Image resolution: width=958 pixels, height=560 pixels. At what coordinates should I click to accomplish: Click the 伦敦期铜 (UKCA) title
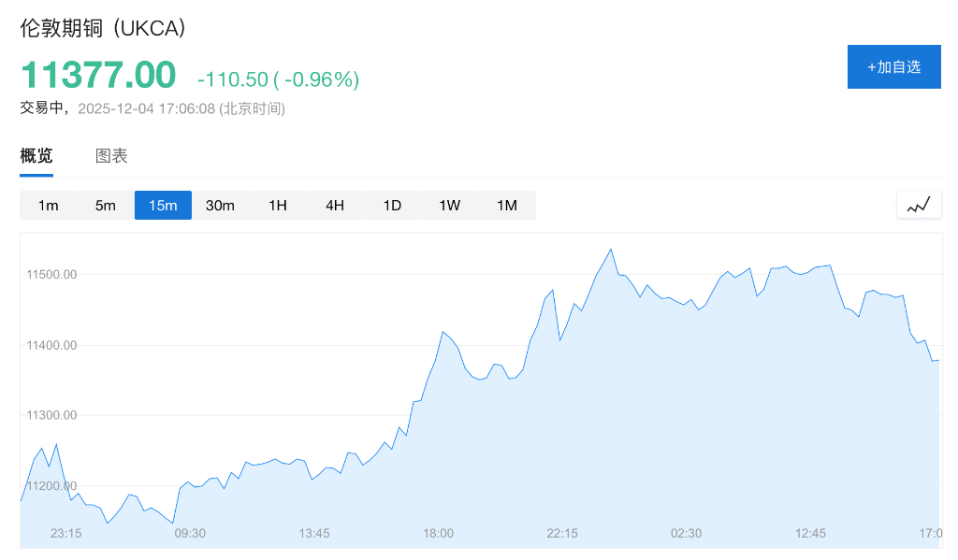[x=104, y=28]
